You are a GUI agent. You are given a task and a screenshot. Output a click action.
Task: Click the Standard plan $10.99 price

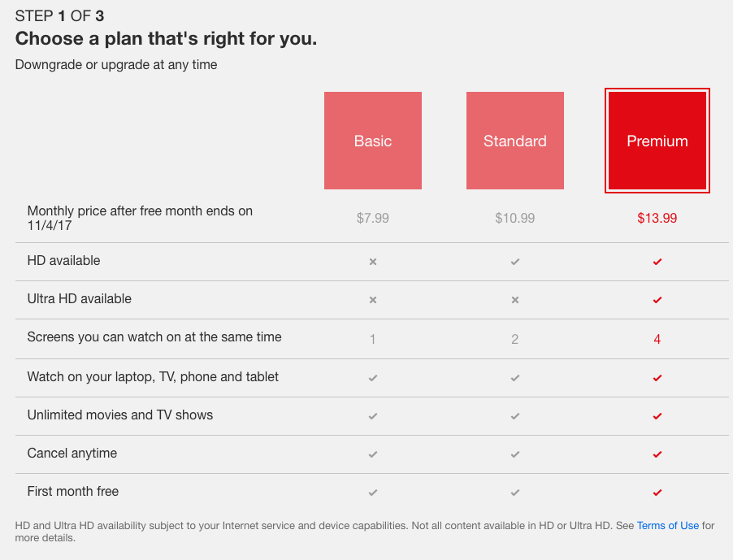click(x=514, y=218)
